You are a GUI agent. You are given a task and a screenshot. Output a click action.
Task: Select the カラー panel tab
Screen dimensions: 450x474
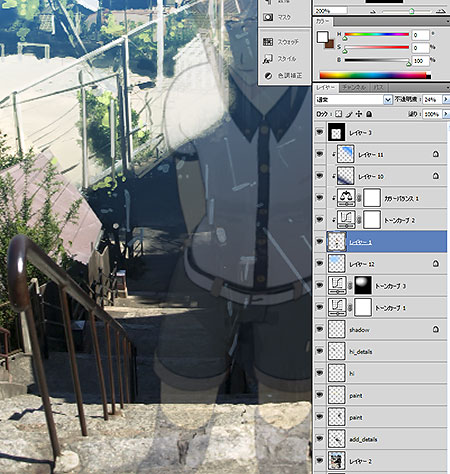322,22
